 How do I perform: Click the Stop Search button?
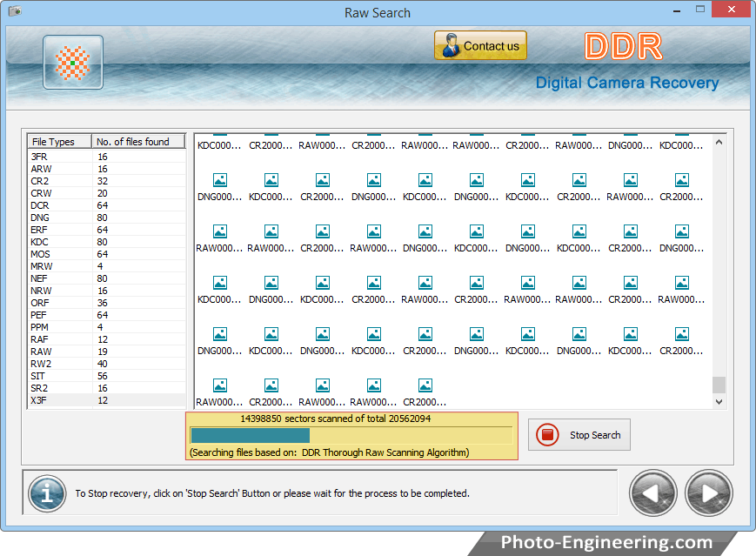pos(579,434)
